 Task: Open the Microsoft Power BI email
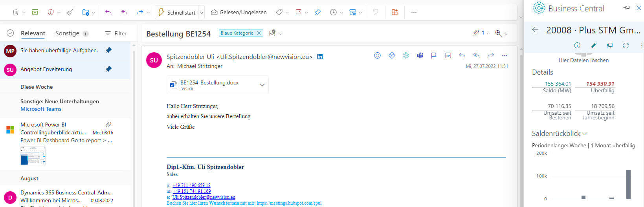tap(65, 143)
